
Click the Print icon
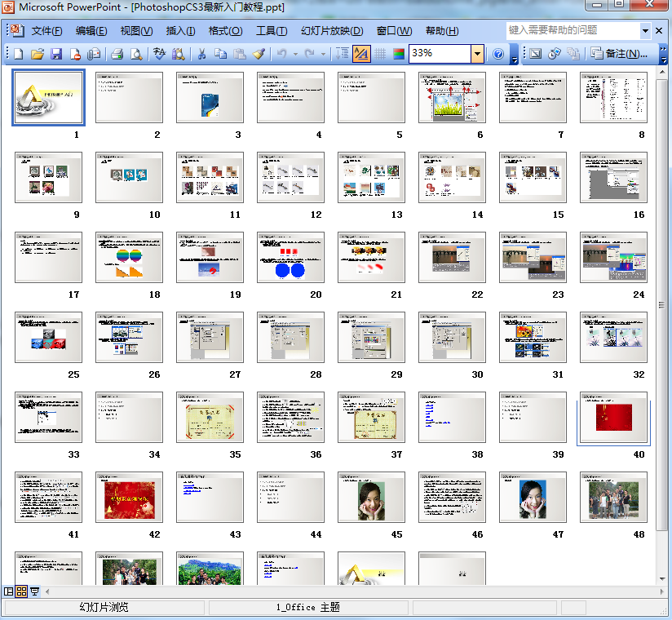tap(117, 54)
